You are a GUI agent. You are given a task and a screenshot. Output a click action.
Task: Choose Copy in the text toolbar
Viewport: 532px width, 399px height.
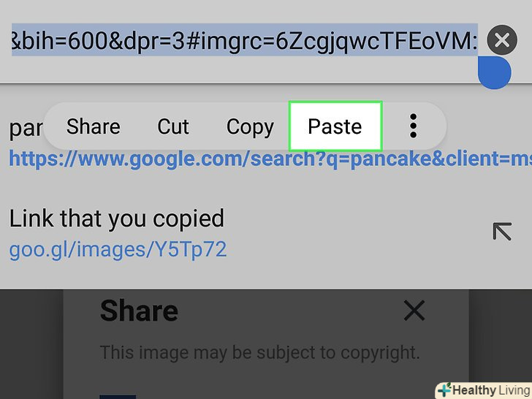click(250, 127)
